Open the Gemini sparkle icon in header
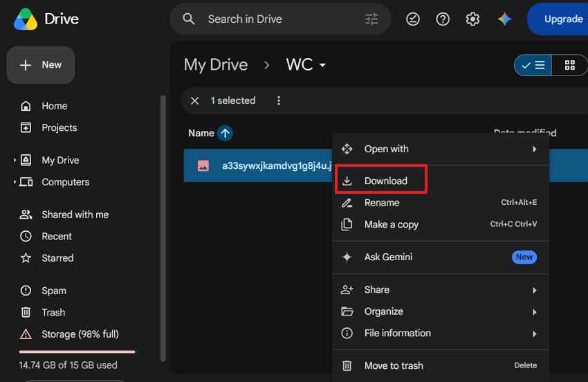The image size is (588, 382). coord(504,19)
